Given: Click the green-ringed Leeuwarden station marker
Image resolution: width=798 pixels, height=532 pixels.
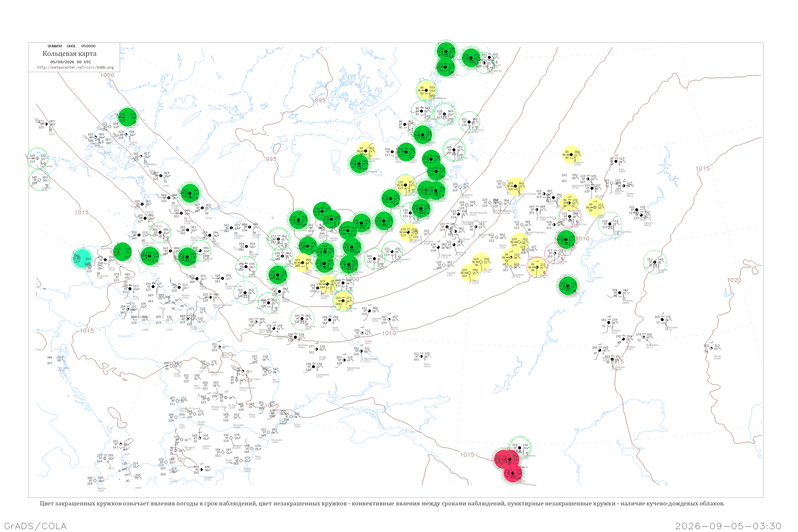Looking at the screenshot, I should (x=38, y=159).
